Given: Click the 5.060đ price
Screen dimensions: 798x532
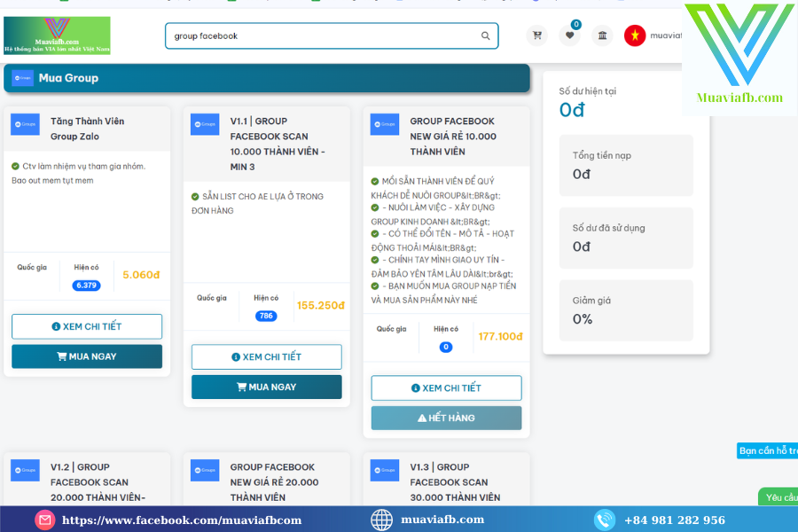Looking at the screenshot, I should click(141, 275).
